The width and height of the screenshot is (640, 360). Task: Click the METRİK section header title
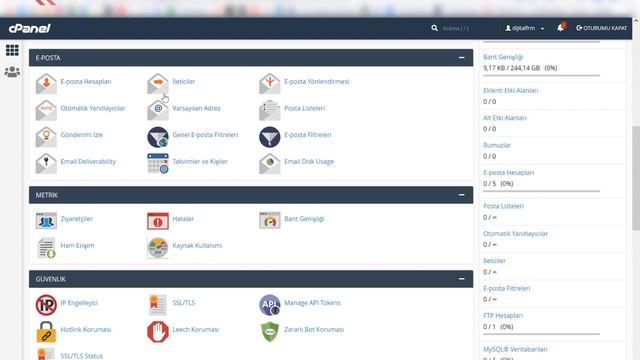click(x=47, y=195)
